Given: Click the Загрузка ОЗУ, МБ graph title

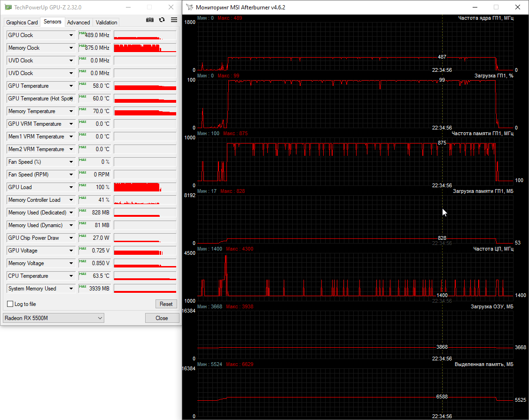Looking at the screenshot, I should tap(492, 306).
